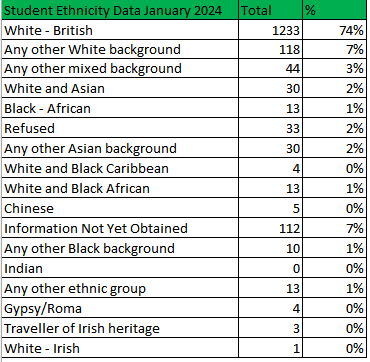The image size is (370, 362).
Task: Click the 'Indian' row label
Action: [x=120, y=268]
